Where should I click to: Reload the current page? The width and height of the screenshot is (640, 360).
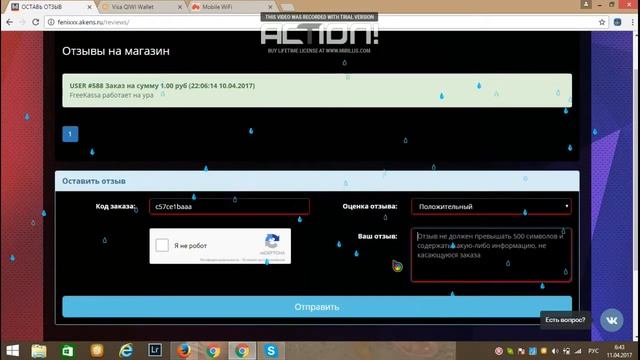36,22
